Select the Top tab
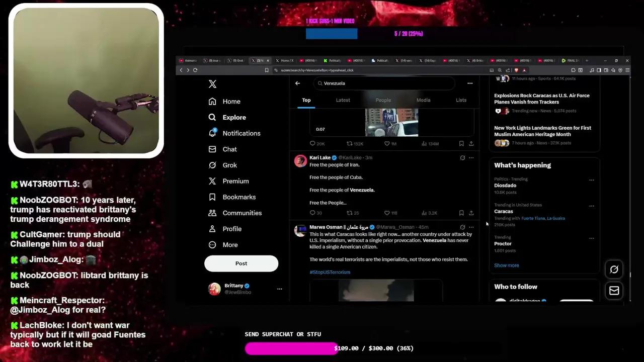Image resolution: width=644 pixels, height=362 pixels. pos(306,100)
